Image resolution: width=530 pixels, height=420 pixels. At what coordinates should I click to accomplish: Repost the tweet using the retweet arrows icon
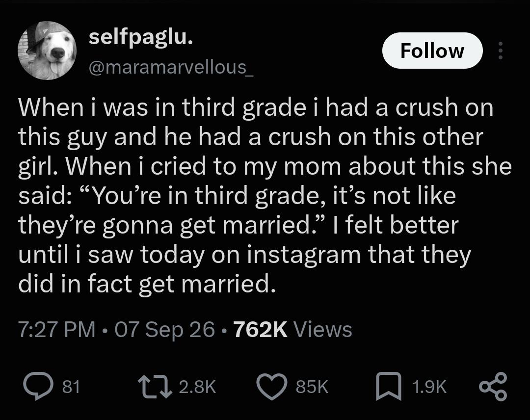coord(155,386)
